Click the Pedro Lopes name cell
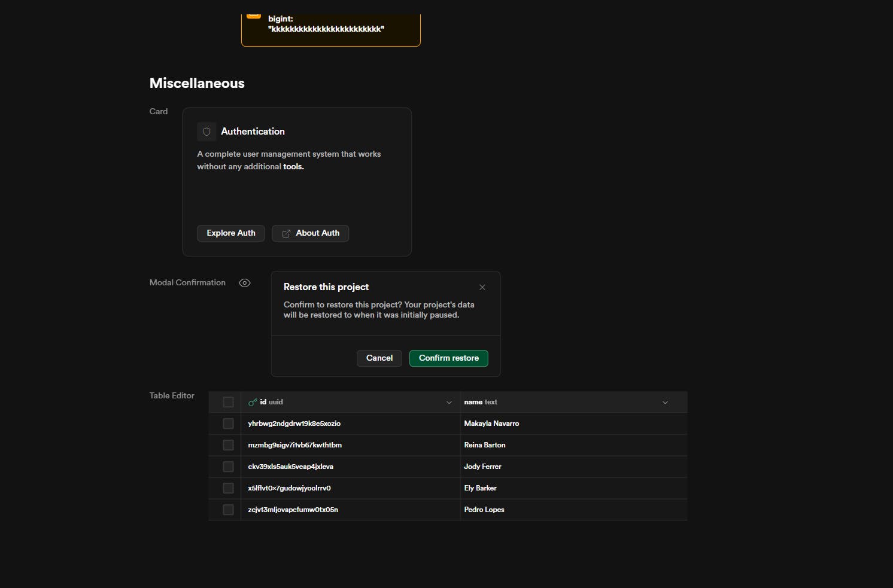This screenshot has height=588, width=893. pyautogui.click(x=573, y=510)
